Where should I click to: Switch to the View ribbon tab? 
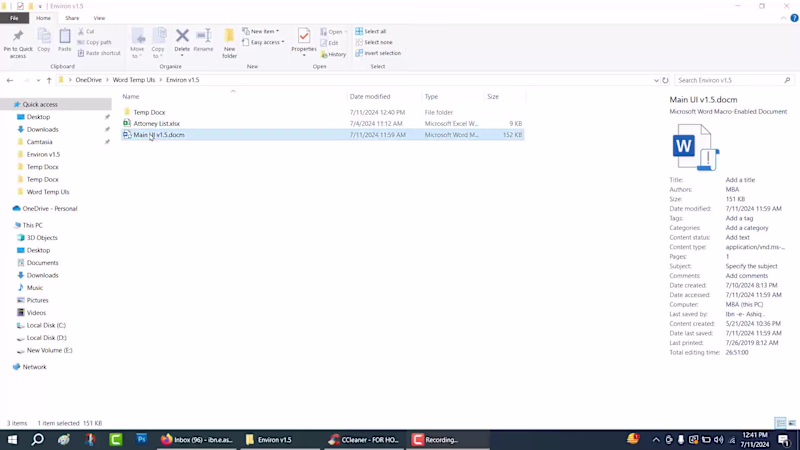point(99,18)
